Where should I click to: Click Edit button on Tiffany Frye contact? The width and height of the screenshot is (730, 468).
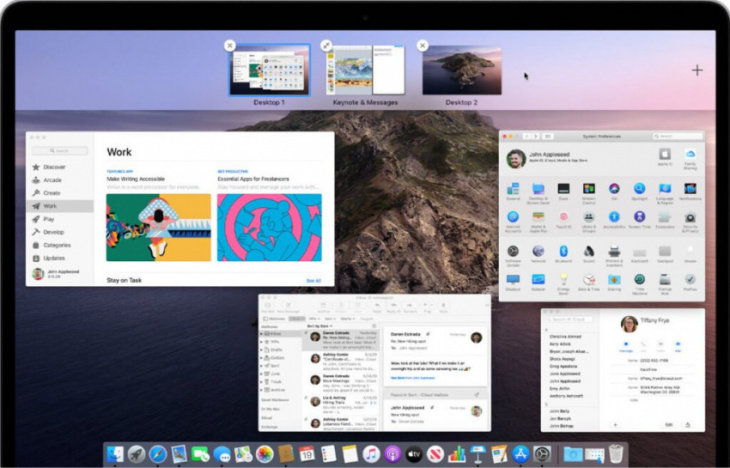[669, 424]
